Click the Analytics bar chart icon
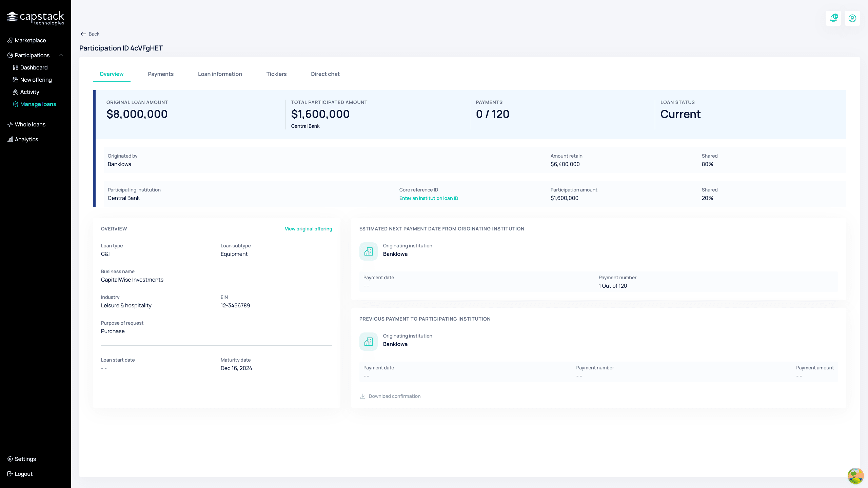Viewport: 868px width, 488px height. click(x=10, y=139)
